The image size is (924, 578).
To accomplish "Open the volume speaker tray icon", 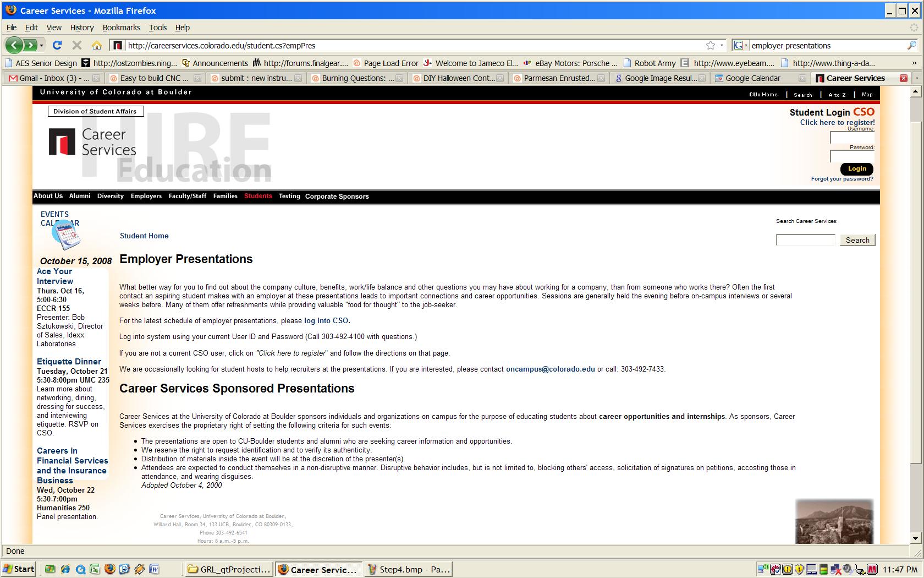I will (x=848, y=569).
